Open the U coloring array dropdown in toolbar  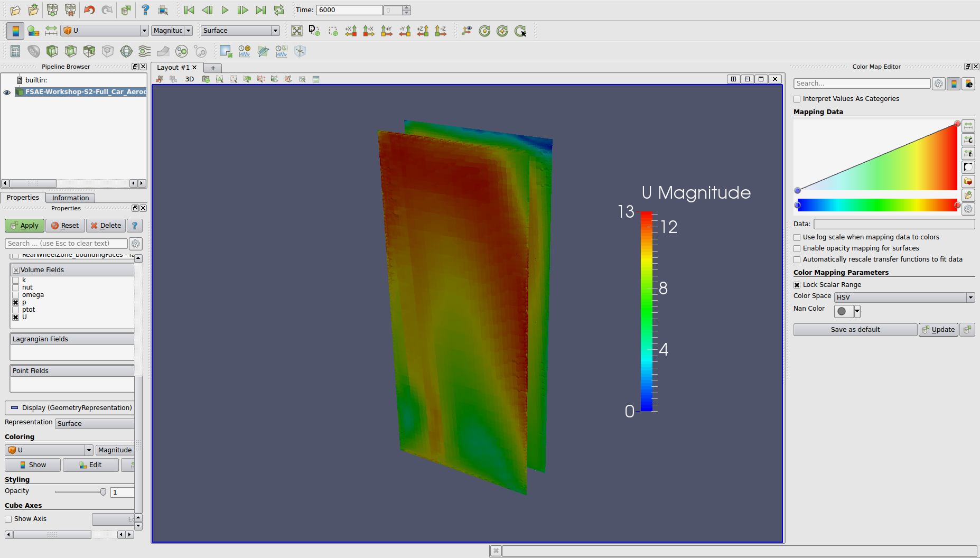pyautogui.click(x=105, y=31)
